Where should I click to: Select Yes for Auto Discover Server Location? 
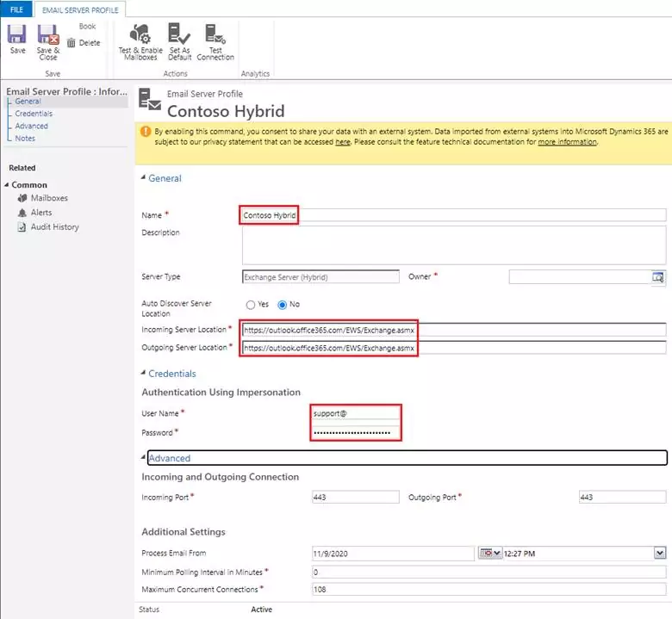click(x=251, y=305)
